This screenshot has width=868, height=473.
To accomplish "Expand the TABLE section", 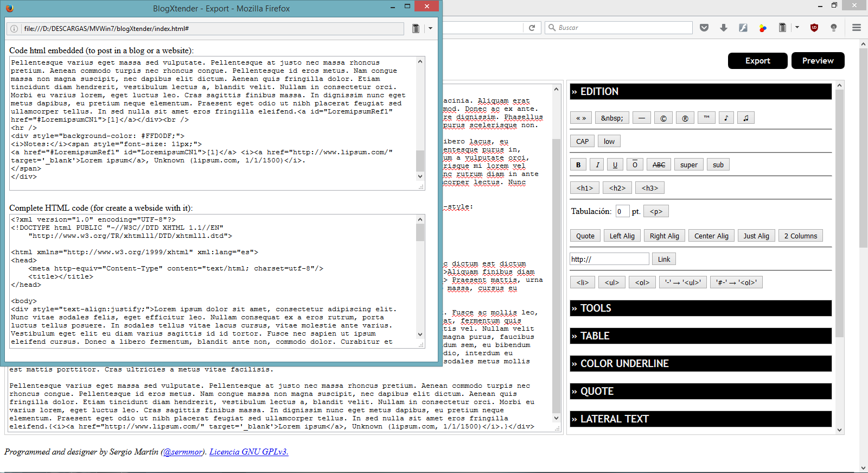I will click(x=700, y=336).
